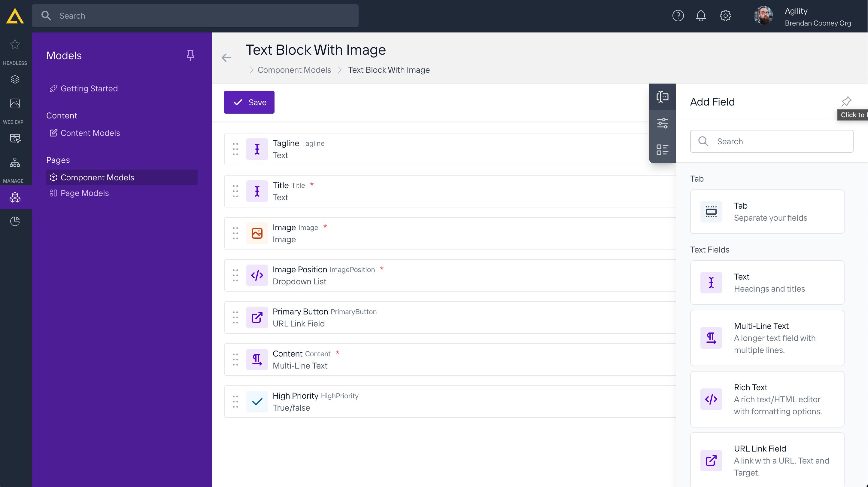Open the field list panel icon
868x487 pixels.
pyautogui.click(x=662, y=149)
